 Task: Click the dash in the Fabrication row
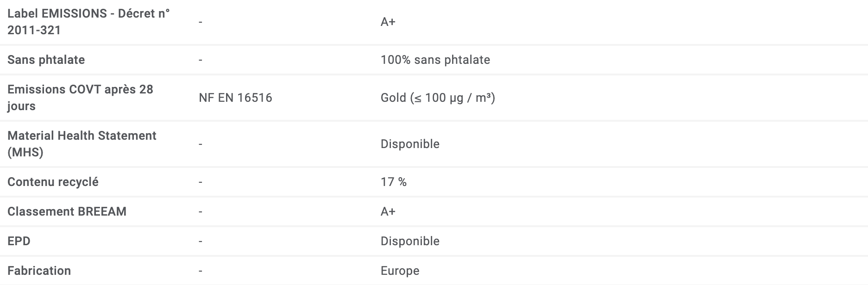(x=200, y=271)
